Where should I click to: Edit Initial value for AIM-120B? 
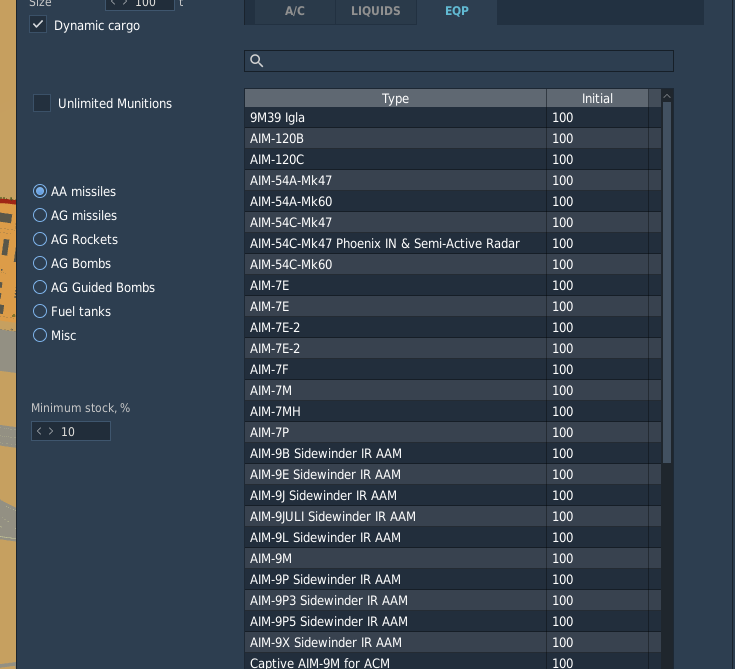click(x=598, y=138)
